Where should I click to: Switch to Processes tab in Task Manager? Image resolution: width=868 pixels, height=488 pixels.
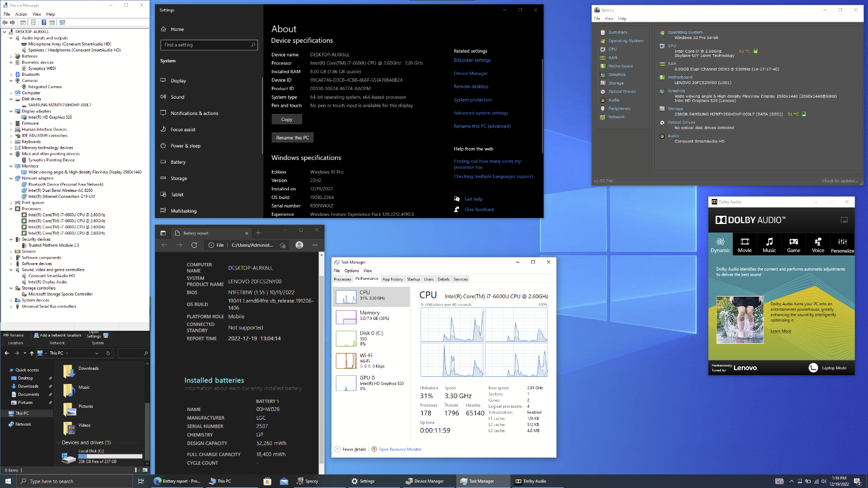click(x=342, y=279)
